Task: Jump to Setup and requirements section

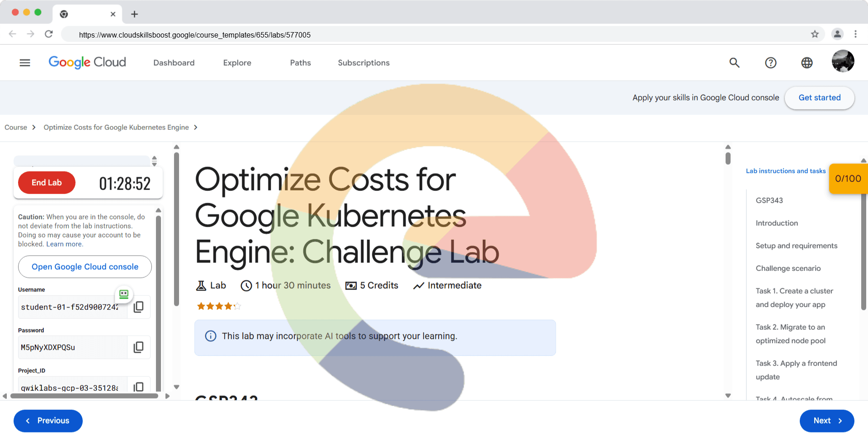Action: pyautogui.click(x=797, y=246)
